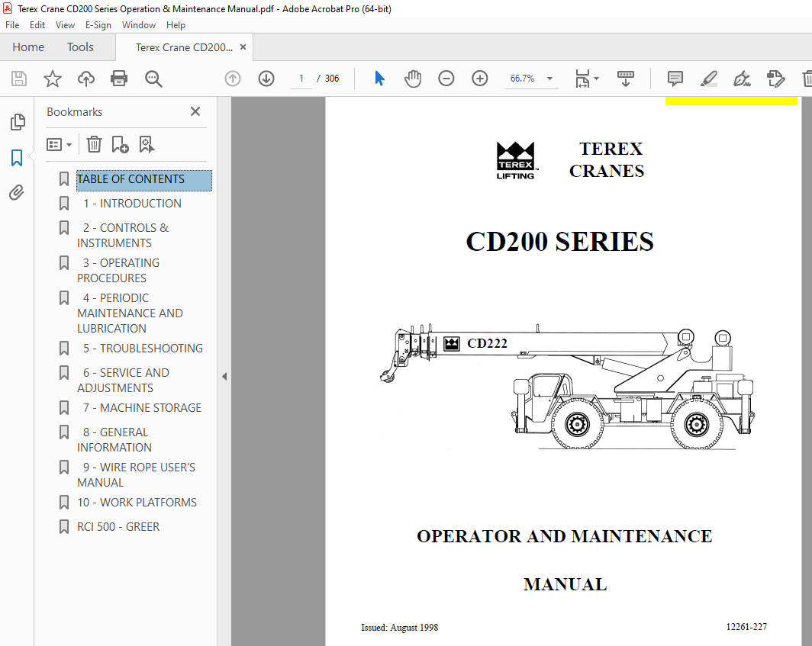
Task: Select the Hand pan tool
Action: pyautogui.click(x=413, y=79)
